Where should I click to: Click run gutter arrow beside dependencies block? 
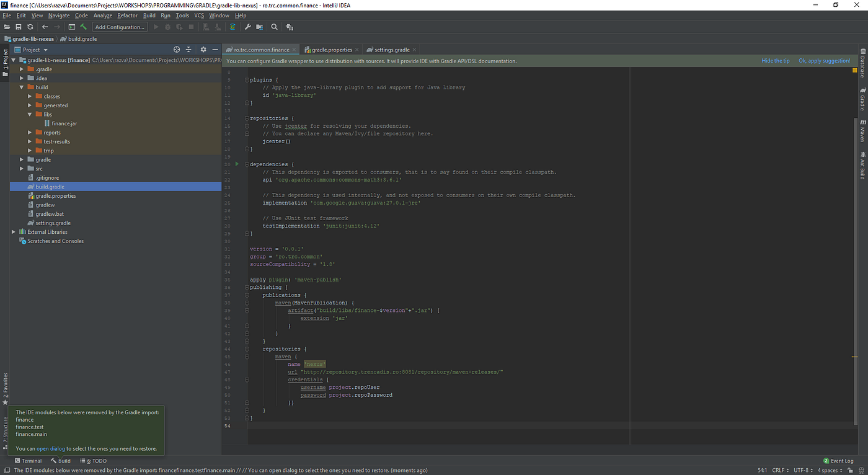coord(237,164)
